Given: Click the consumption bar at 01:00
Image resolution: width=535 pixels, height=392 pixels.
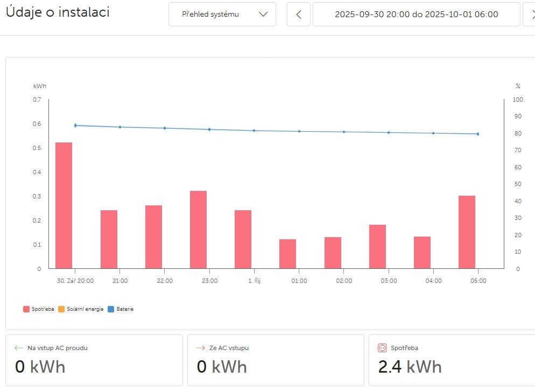Looking at the screenshot, I should (287, 254).
